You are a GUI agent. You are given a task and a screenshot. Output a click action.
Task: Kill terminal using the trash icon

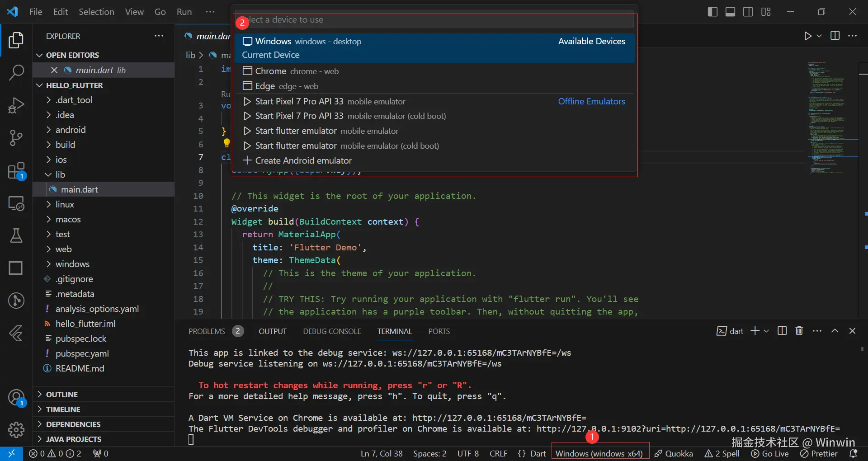(799, 331)
